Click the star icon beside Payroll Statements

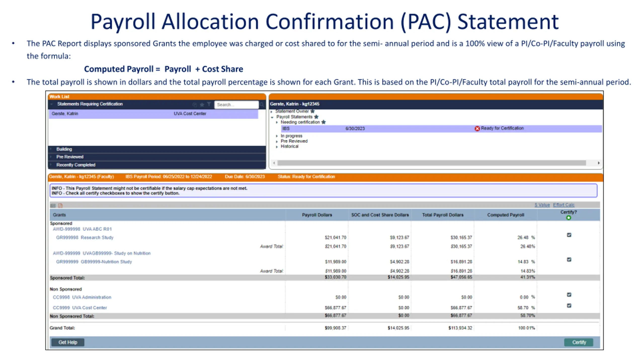point(316,117)
